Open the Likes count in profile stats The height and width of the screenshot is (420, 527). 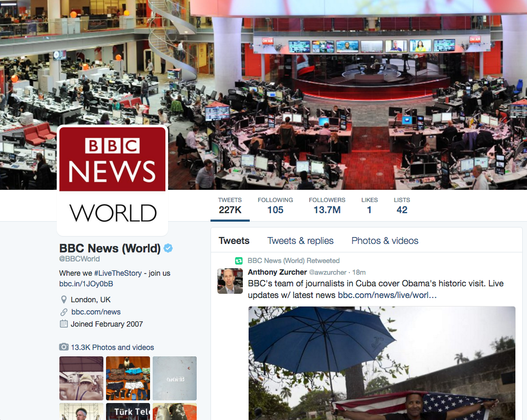370,206
